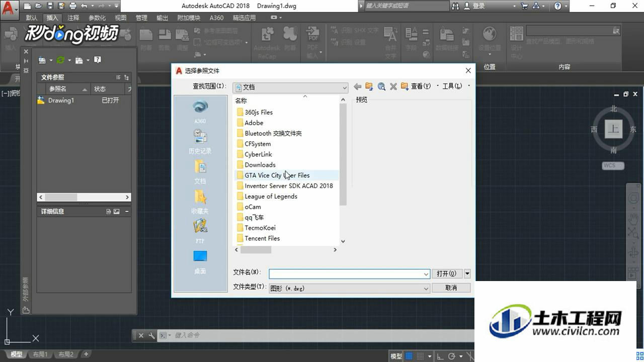Screen dimensions: 644x362
Task: Select FTP in places sidebar
Action: (200, 232)
